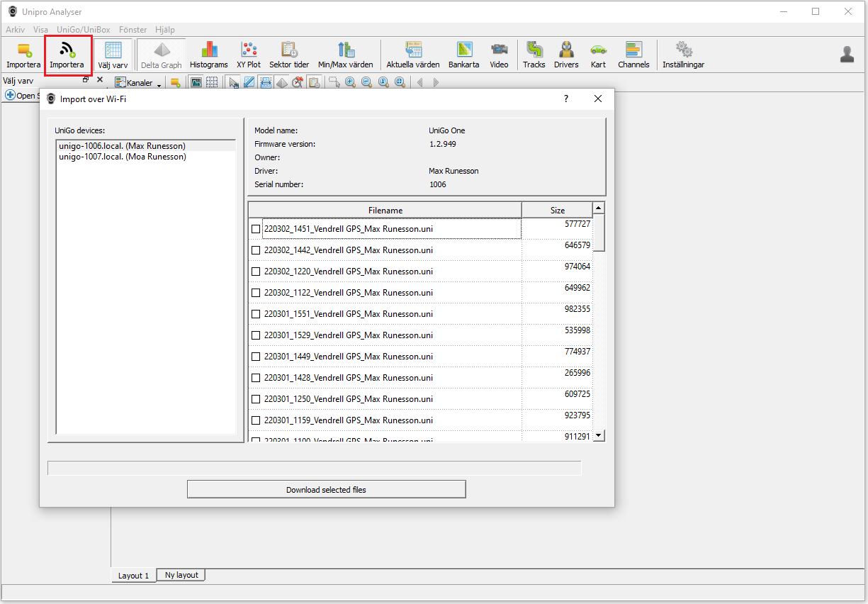Open Sektor tider view
The image size is (868, 604).
[x=289, y=56]
